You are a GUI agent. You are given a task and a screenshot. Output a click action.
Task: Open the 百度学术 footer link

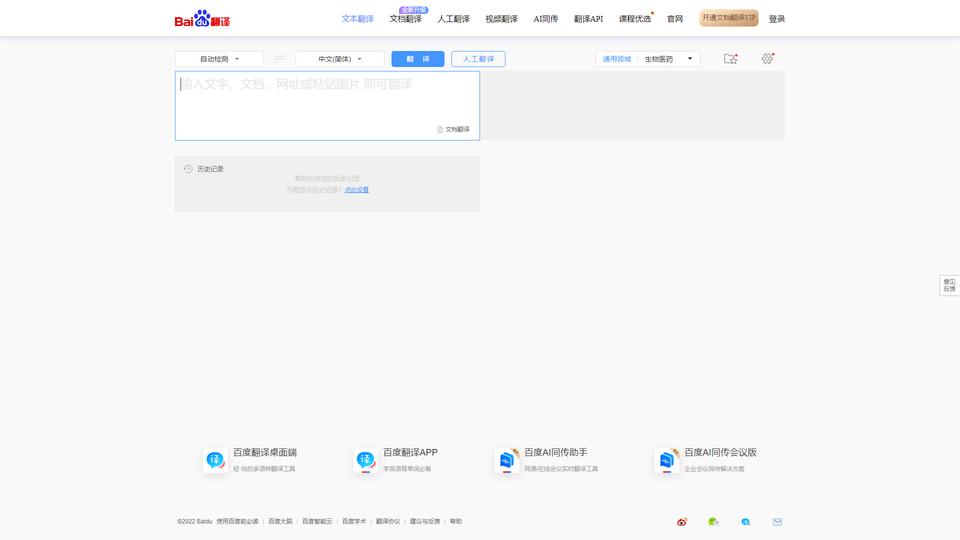(354, 522)
